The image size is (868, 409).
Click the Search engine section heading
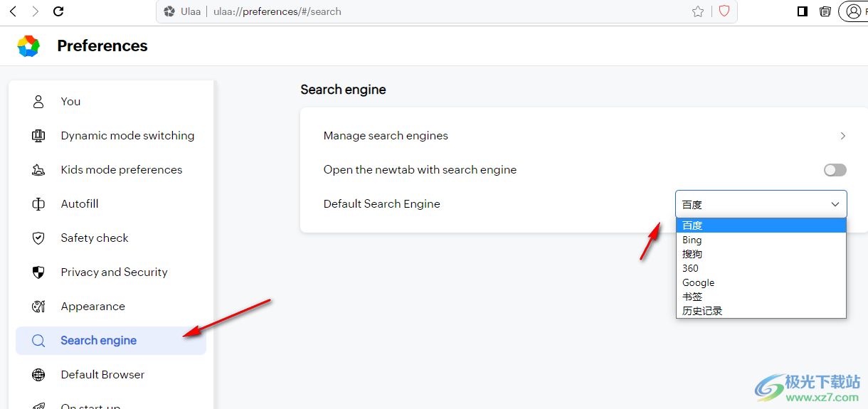pos(343,90)
